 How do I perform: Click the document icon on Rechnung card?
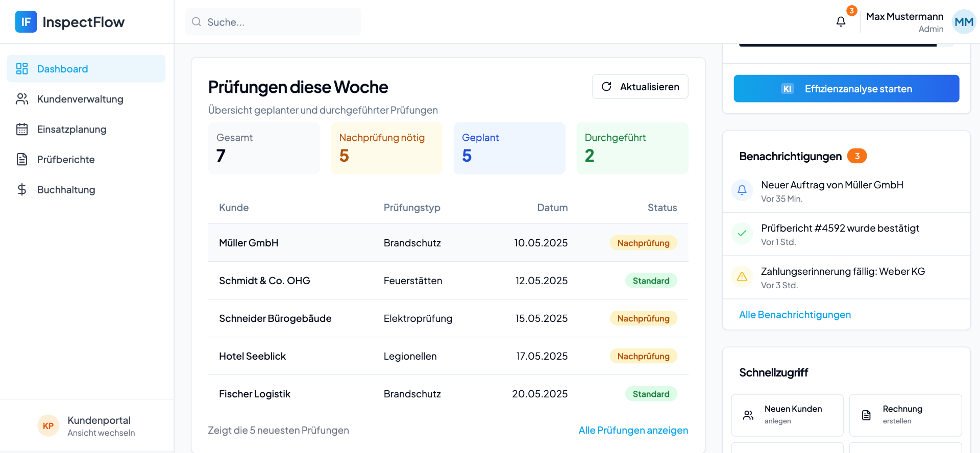coord(866,415)
